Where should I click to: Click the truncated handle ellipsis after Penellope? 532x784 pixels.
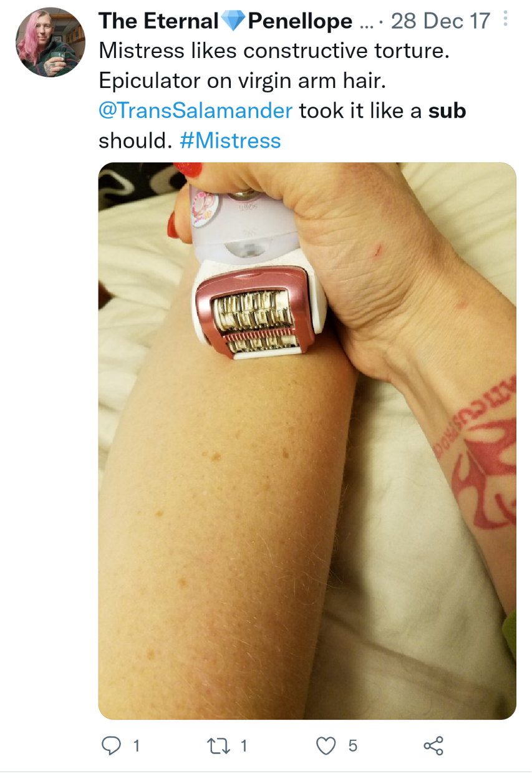pos(365,24)
